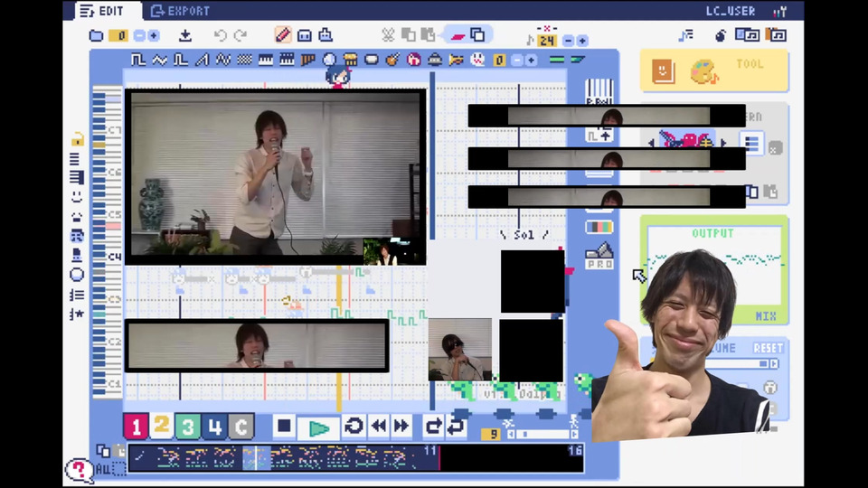Click the copy icon beside scissors

pos(408,35)
